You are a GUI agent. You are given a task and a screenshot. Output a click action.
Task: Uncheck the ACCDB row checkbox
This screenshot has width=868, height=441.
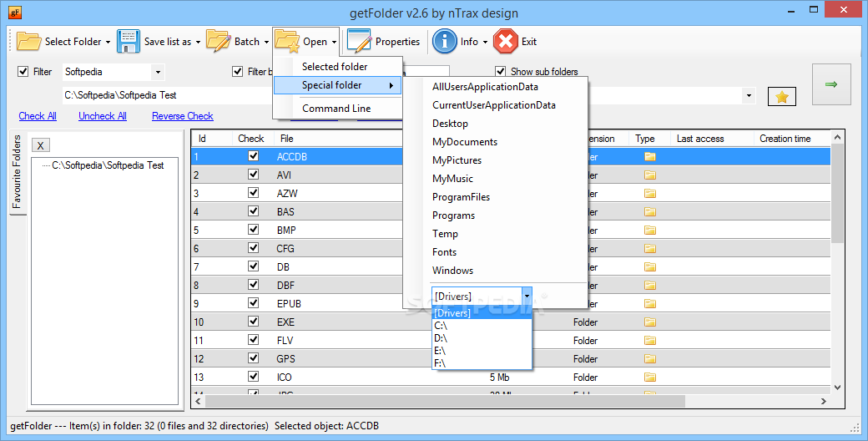(x=253, y=156)
